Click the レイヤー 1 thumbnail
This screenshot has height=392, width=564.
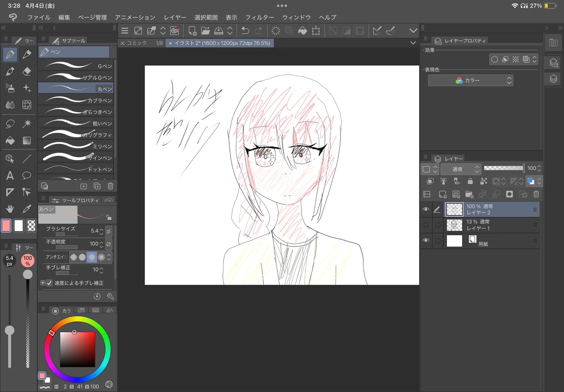point(454,225)
